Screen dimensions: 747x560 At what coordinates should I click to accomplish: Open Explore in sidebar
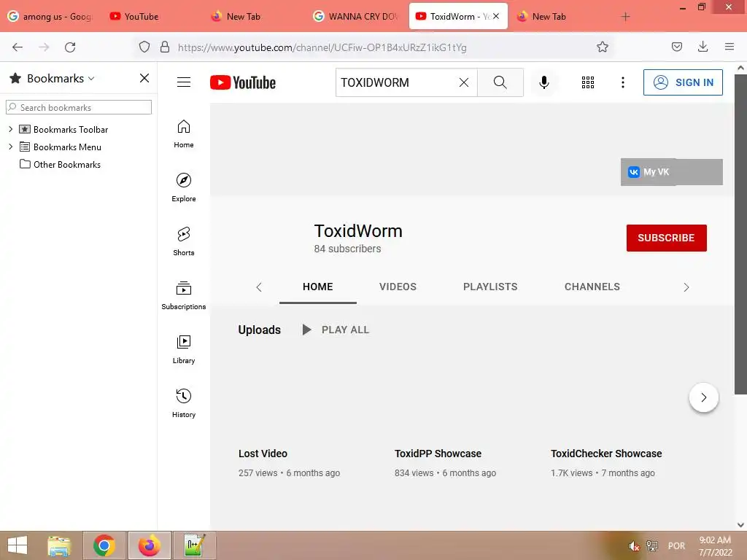(183, 187)
